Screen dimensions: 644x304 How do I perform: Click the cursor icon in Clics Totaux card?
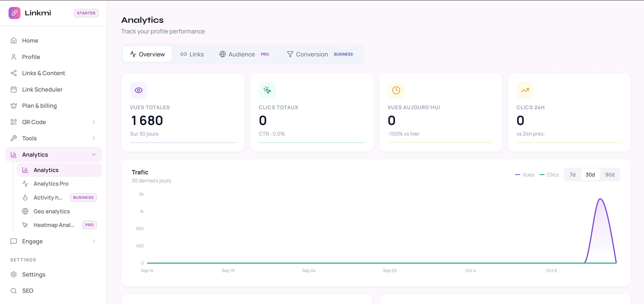[267, 90]
